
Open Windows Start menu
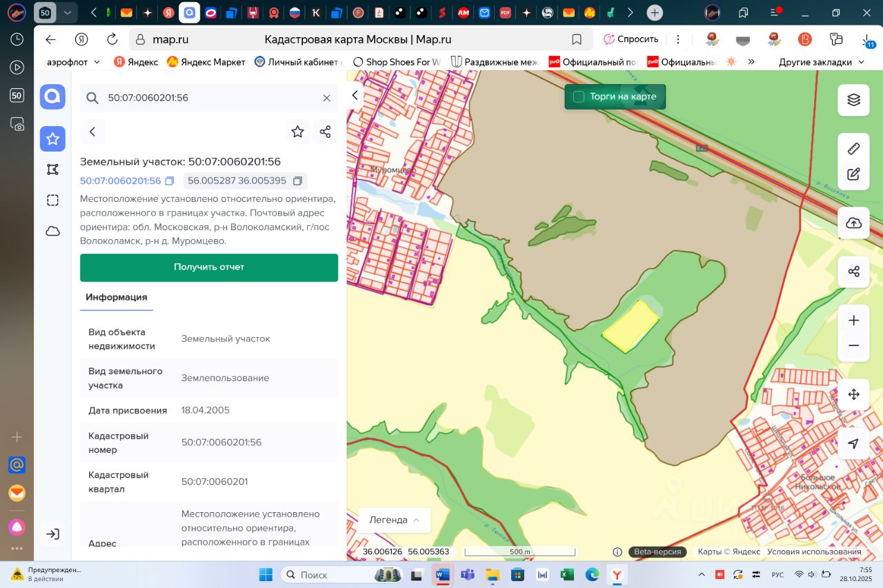coord(266,575)
